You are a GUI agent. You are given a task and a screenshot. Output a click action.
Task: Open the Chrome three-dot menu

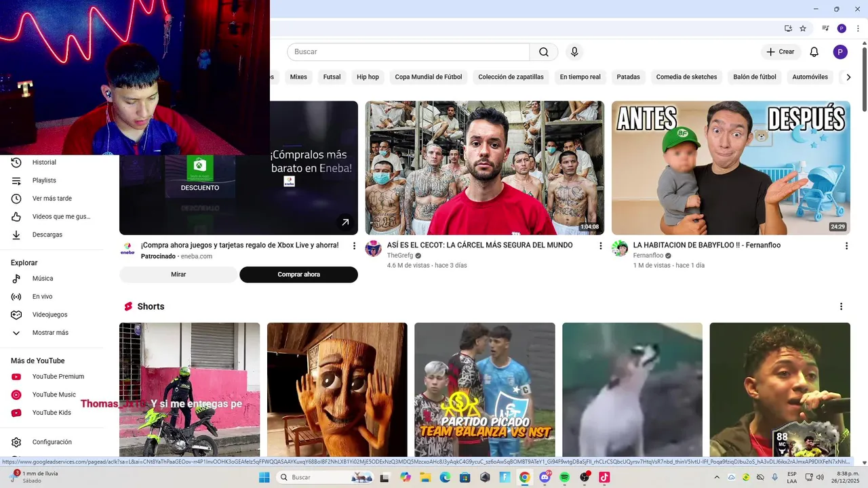(x=858, y=28)
